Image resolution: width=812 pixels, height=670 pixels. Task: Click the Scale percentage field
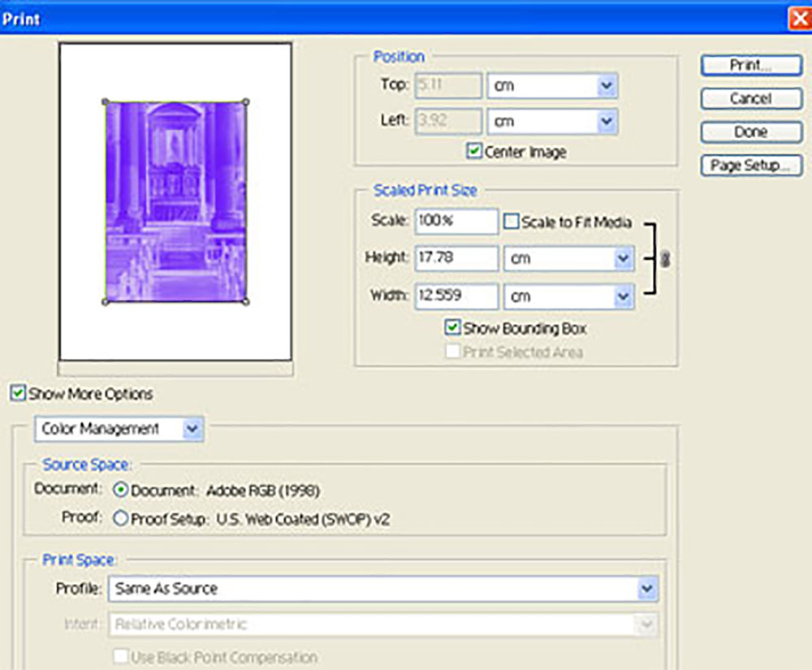pyautogui.click(x=456, y=221)
